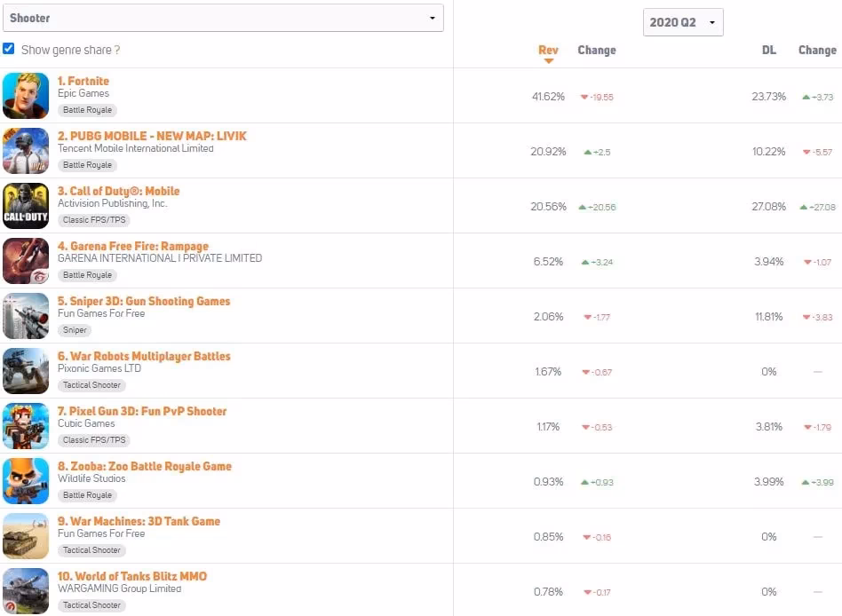Open the War Robots game icon
The image size is (842, 616).
(x=26, y=371)
